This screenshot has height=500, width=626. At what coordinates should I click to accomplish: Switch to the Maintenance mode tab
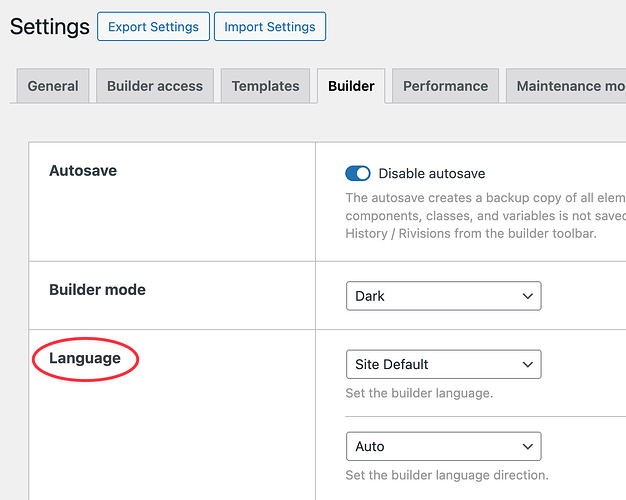[569, 86]
